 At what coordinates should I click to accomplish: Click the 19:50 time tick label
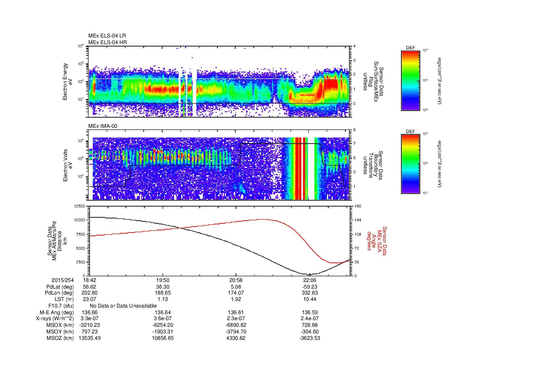click(163, 280)
